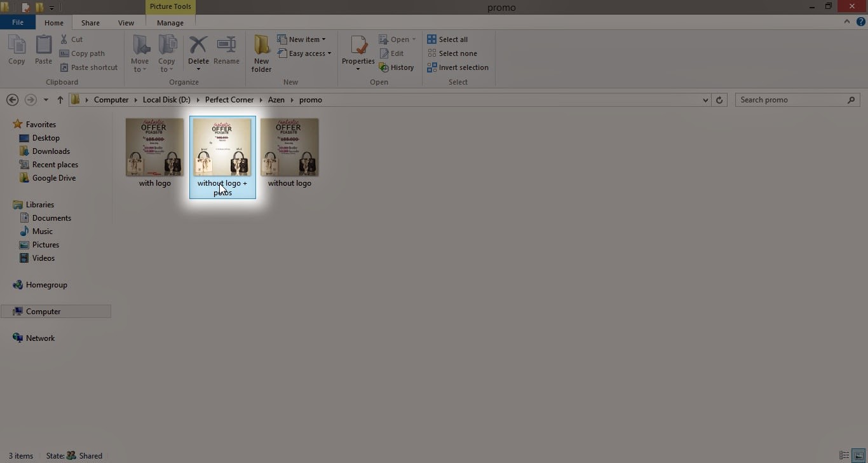Expand address bar history dropdown
This screenshot has height=463, width=868.
pyautogui.click(x=705, y=100)
